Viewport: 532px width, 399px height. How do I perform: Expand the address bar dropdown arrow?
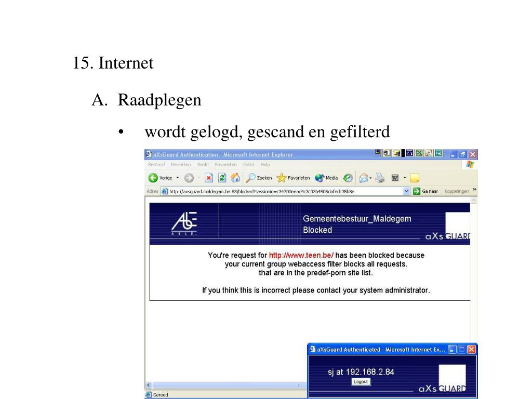click(406, 191)
